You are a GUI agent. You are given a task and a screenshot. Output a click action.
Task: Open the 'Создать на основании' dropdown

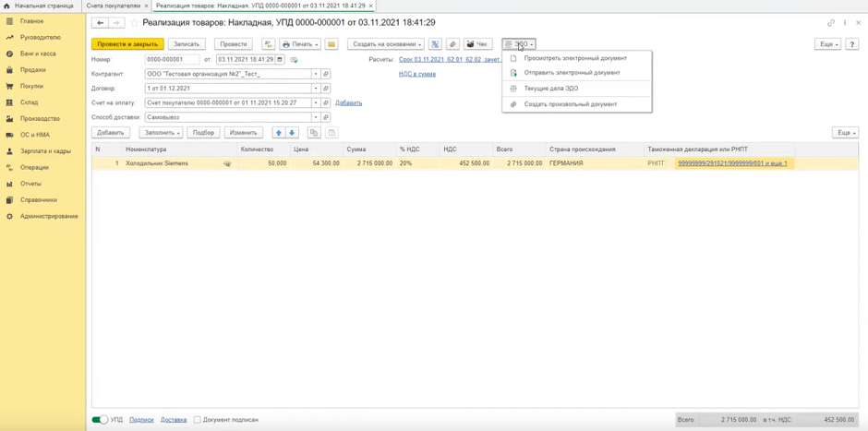click(x=385, y=44)
